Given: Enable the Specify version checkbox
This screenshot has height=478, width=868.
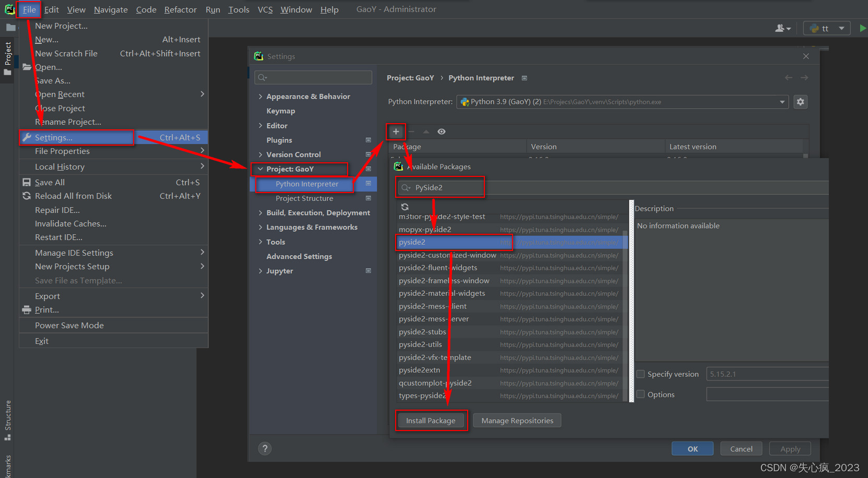Looking at the screenshot, I should (640, 374).
